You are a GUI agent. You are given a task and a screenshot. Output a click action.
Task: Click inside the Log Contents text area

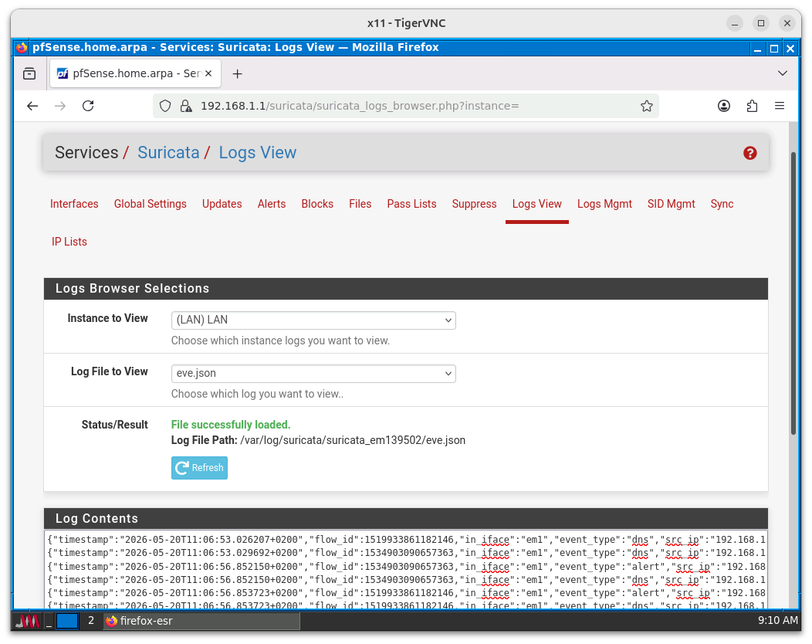pos(405,570)
